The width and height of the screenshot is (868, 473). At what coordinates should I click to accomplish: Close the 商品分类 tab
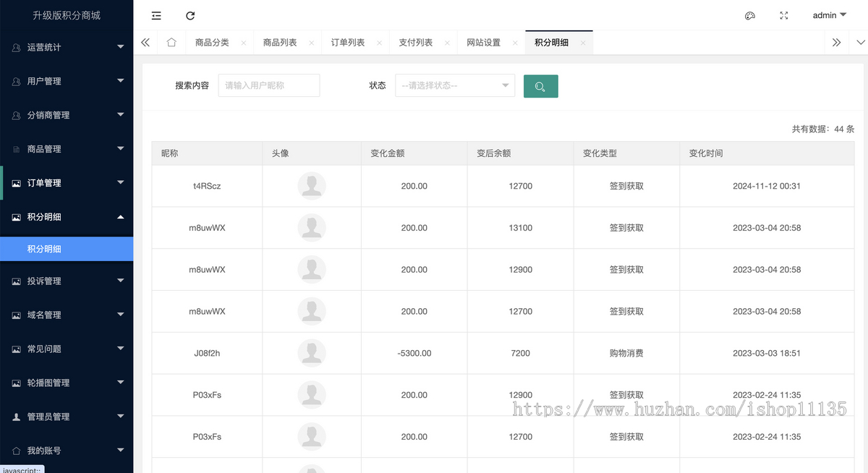(244, 43)
